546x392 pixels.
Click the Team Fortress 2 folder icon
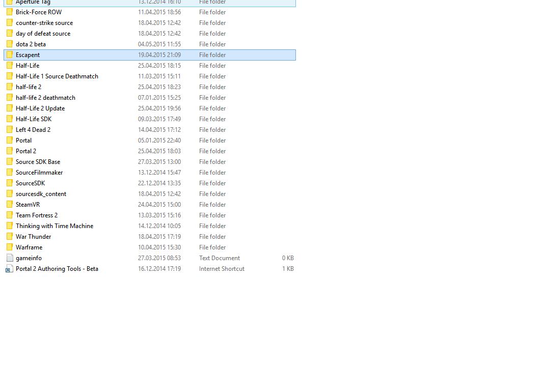coord(10,215)
